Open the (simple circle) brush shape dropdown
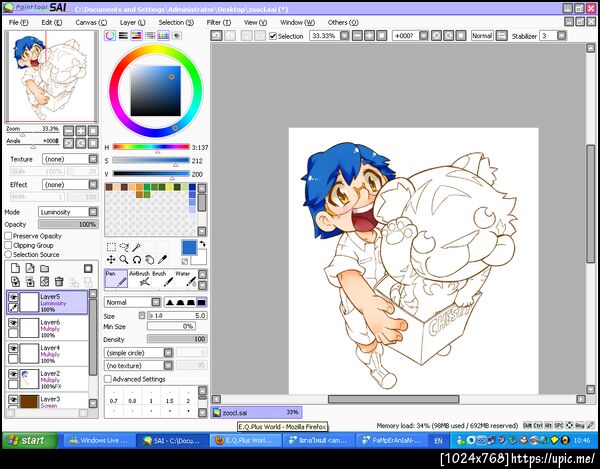The height and width of the screenshot is (469, 600). tap(139, 353)
